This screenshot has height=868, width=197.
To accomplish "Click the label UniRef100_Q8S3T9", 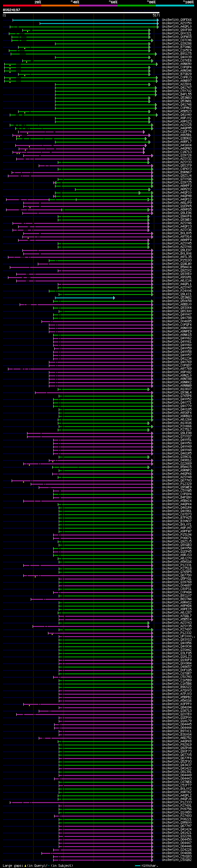I will pos(177,165).
